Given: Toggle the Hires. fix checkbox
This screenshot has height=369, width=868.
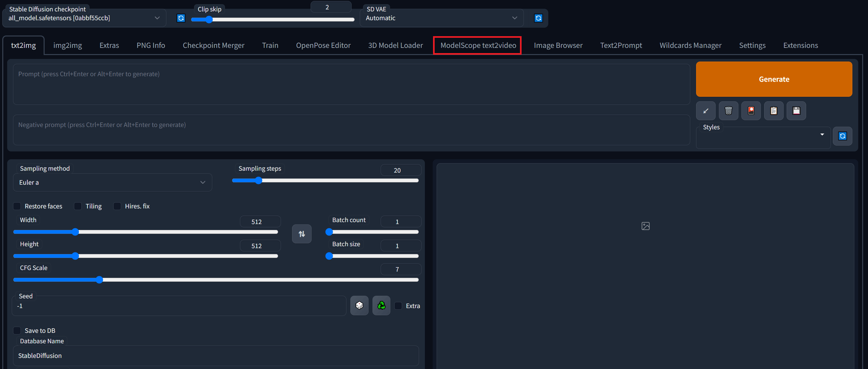Looking at the screenshot, I should pos(117,206).
